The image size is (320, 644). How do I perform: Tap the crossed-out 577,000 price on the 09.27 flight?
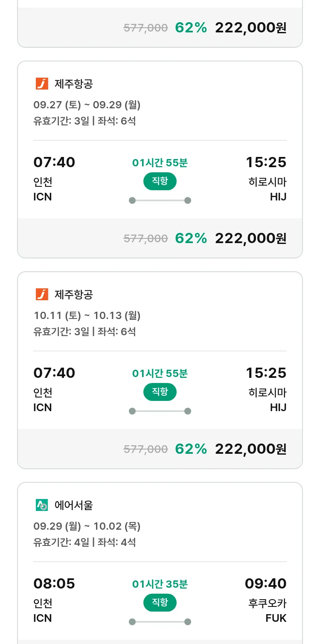click(145, 238)
